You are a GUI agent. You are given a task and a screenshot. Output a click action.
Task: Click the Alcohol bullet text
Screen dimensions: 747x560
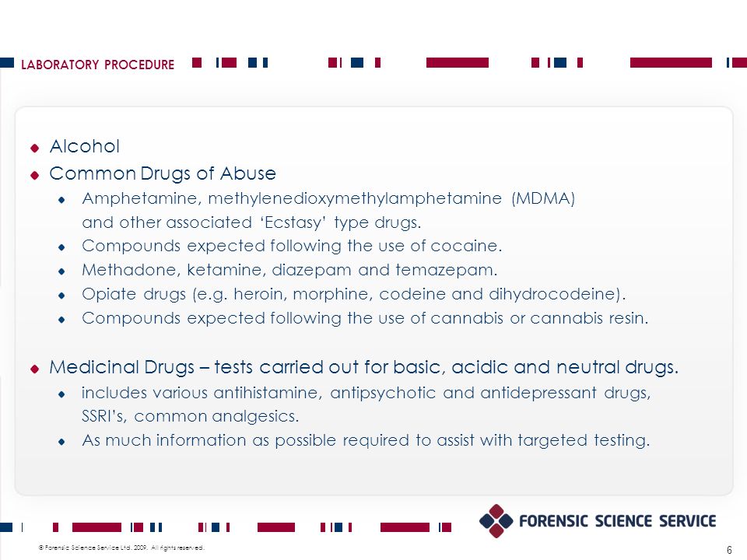tap(84, 146)
